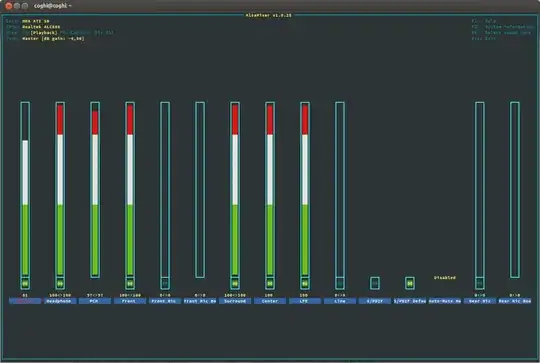Close the terminal window
The width and height of the screenshot is (540, 363).
click(x=9, y=6)
